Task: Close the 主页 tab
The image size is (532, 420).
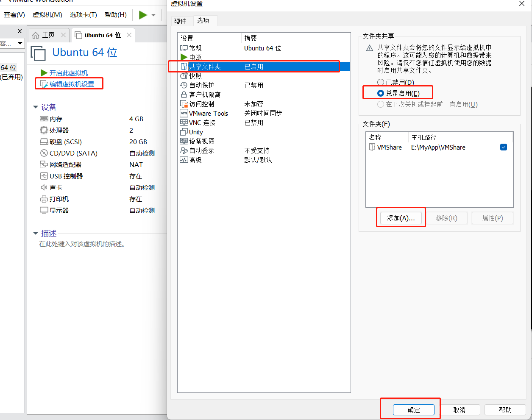Action: (63, 35)
